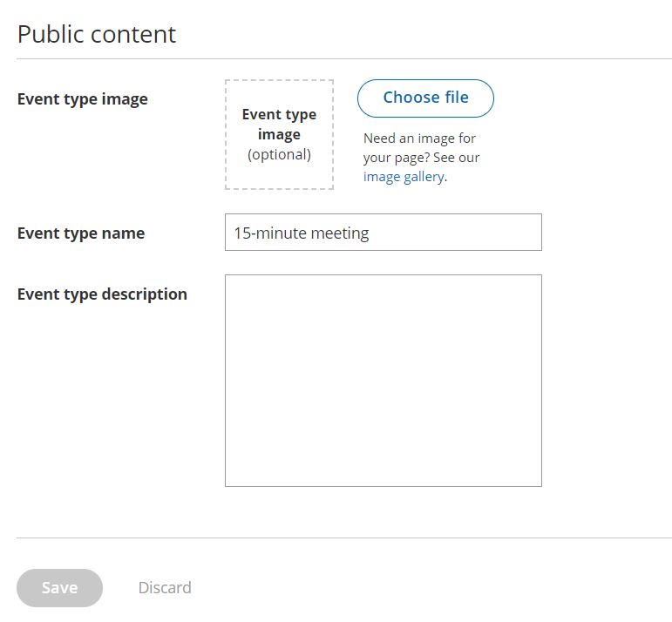Click the word "Public" in the heading
The width and height of the screenshot is (672, 622).
click(49, 34)
